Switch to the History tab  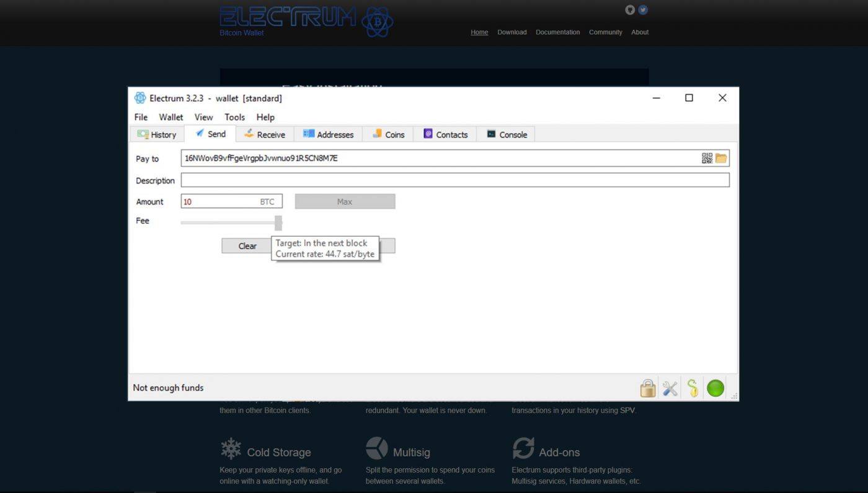coord(157,134)
